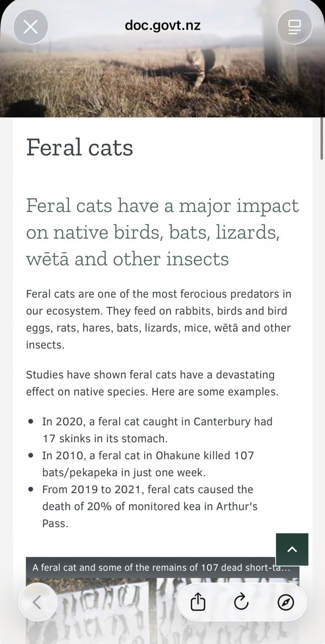Screen dimensions: 325x644
Task: Tap the doc.govt.nz address title
Action: 162,26
